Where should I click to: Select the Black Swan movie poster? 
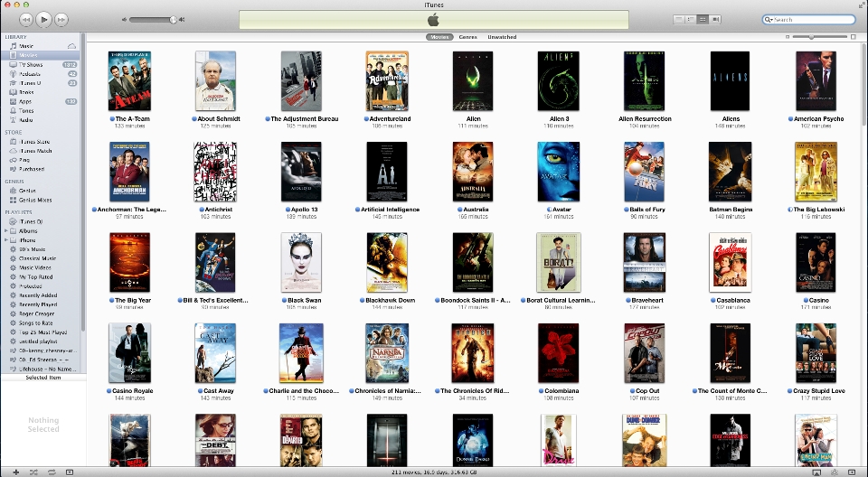tap(301, 262)
